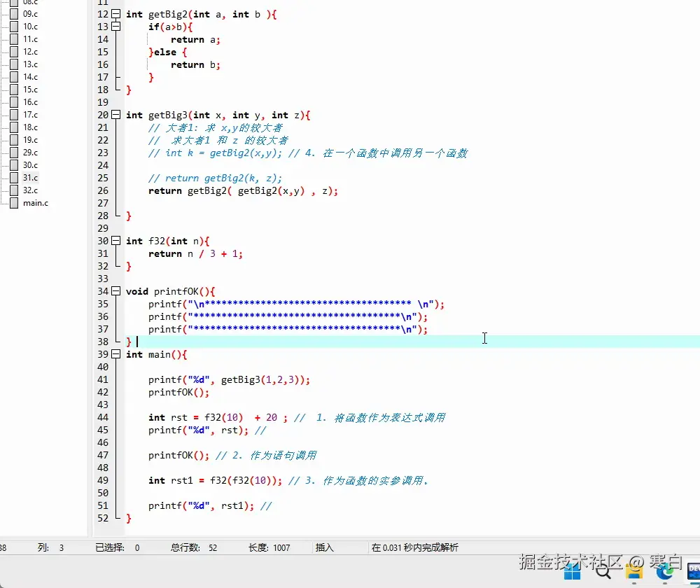Click line number 26 in the gutter
Image resolution: width=700 pixels, height=588 pixels.
coord(103,190)
